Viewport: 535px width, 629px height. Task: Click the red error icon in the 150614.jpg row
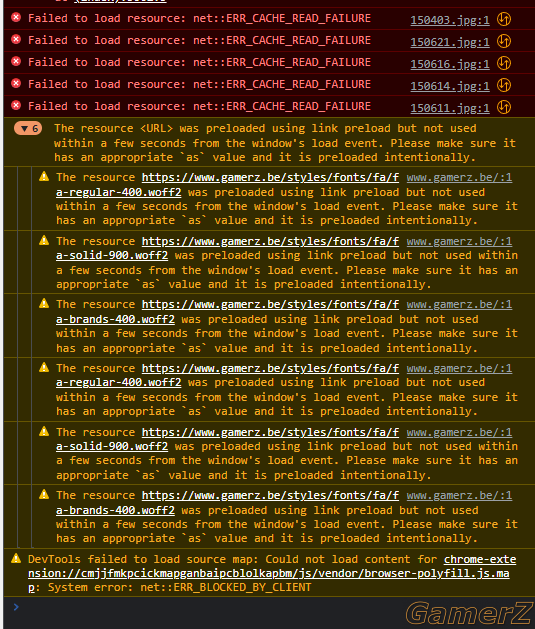coord(16,83)
